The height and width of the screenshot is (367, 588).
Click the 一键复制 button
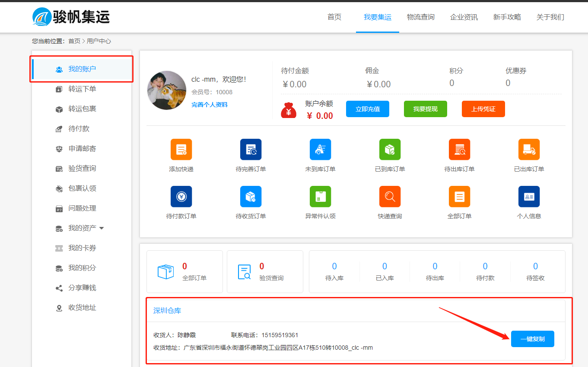pos(532,339)
